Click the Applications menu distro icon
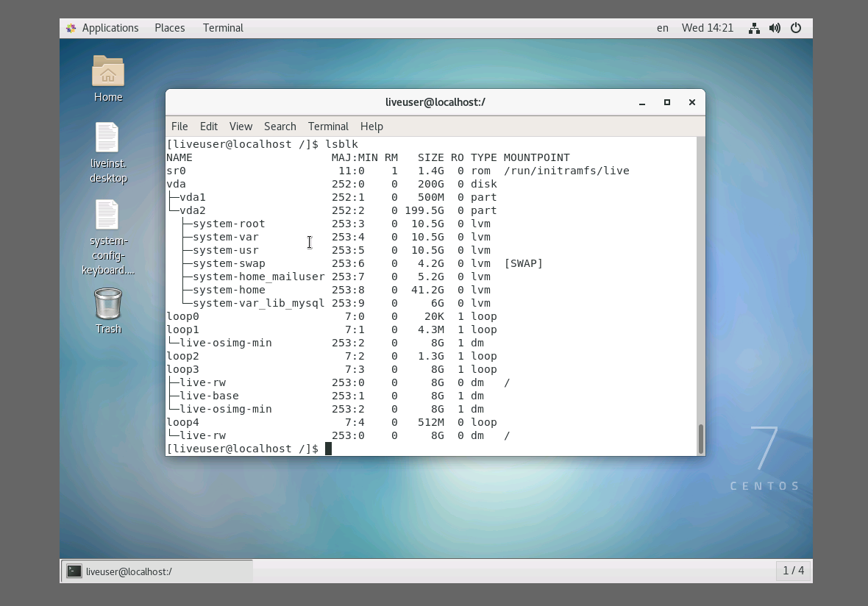Viewport: 868px width, 606px height. (x=71, y=27)
